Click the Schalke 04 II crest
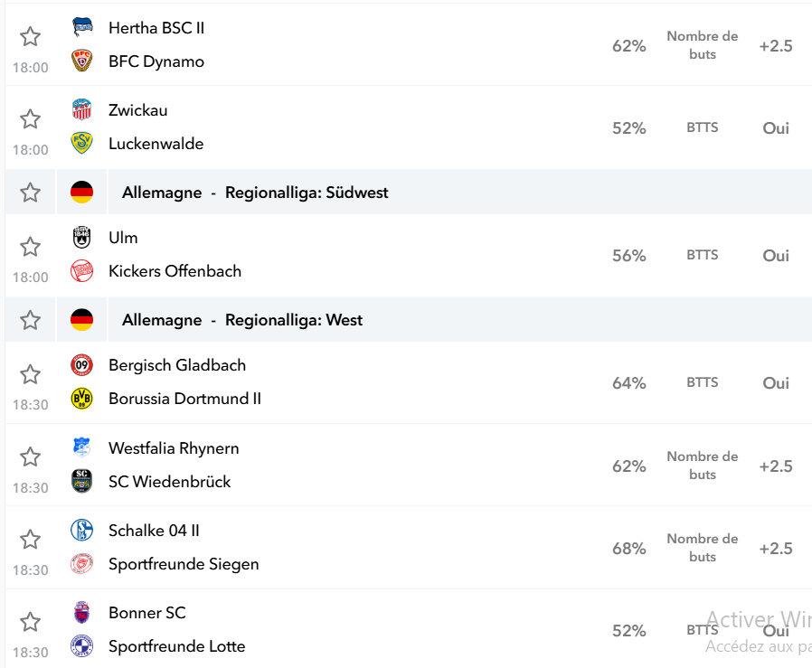 point(81,530)
